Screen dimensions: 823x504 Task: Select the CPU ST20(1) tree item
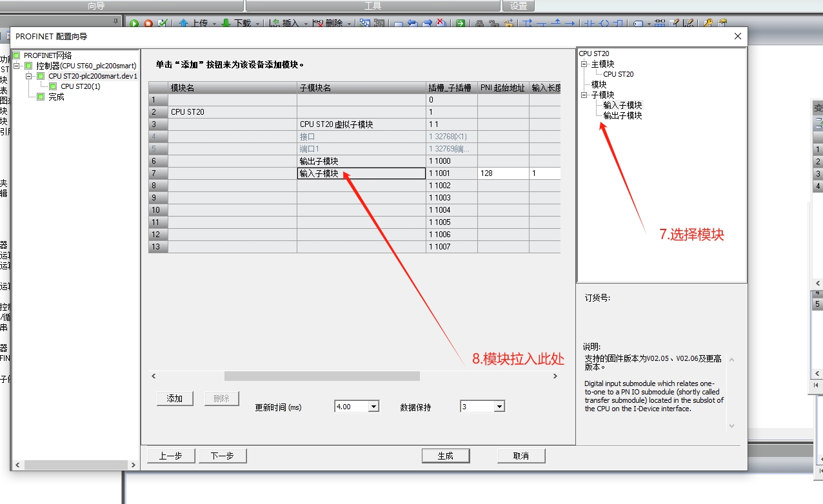pyautogui.click(x=81, y=86)
